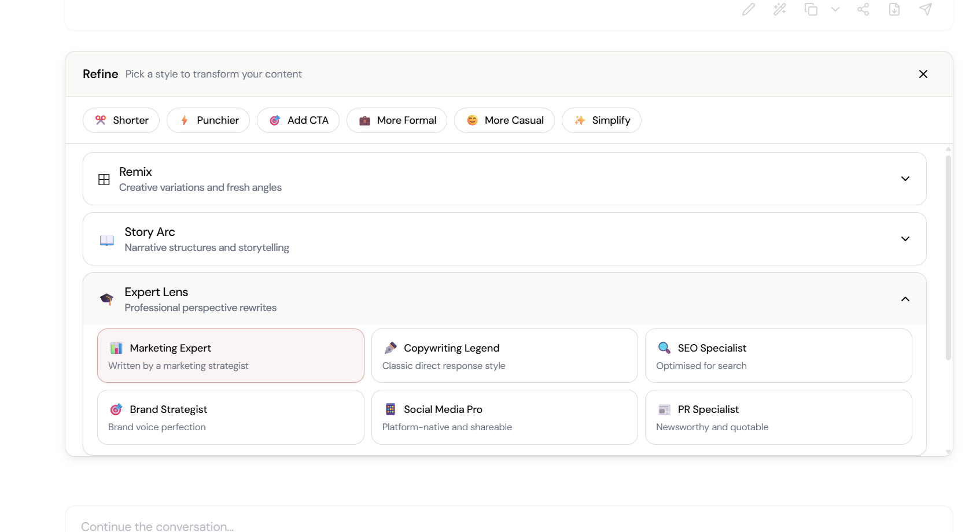This screenshot has height=532, width=980.
Task: Collapse the Expert Lens section
Action: tap(905, 299)
